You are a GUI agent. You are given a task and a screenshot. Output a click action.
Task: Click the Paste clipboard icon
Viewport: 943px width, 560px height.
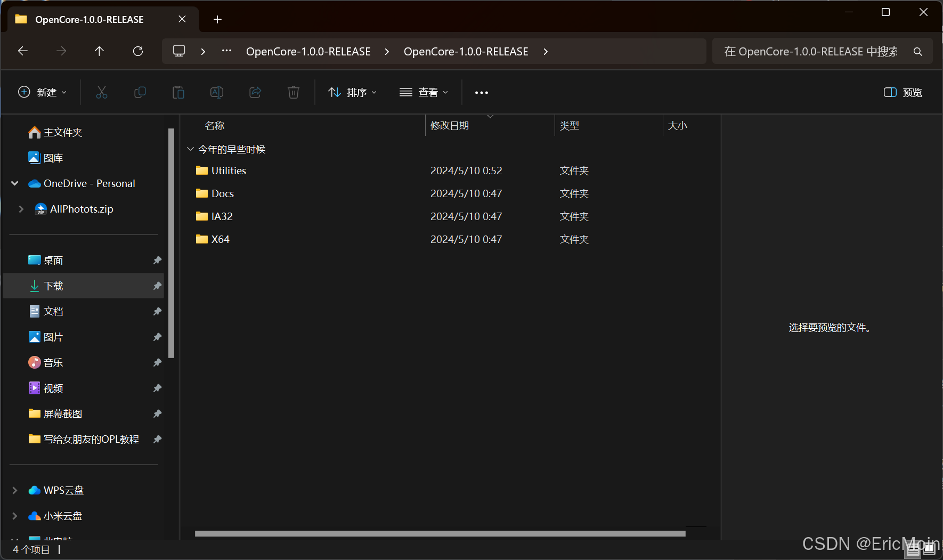[x=178, y=92]
